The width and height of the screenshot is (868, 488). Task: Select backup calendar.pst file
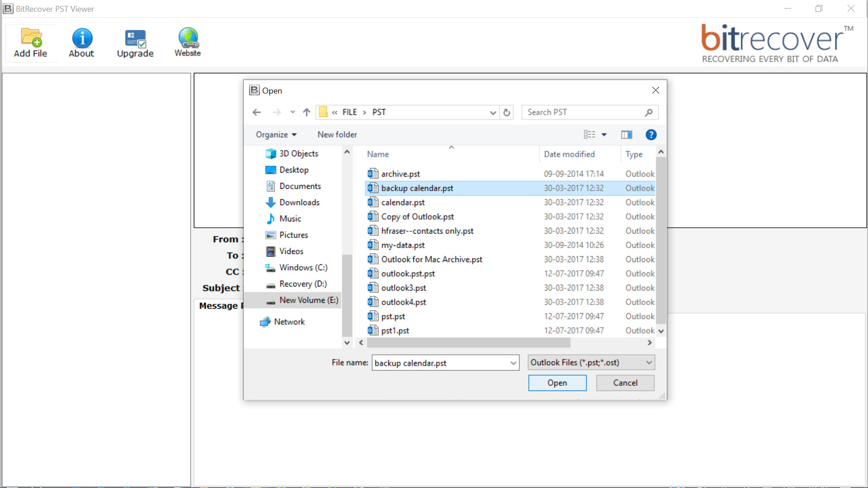click(510, 188)
